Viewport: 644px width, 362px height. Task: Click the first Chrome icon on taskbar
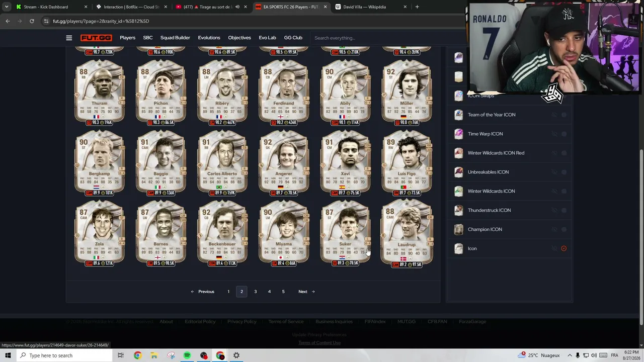[137, 355]
